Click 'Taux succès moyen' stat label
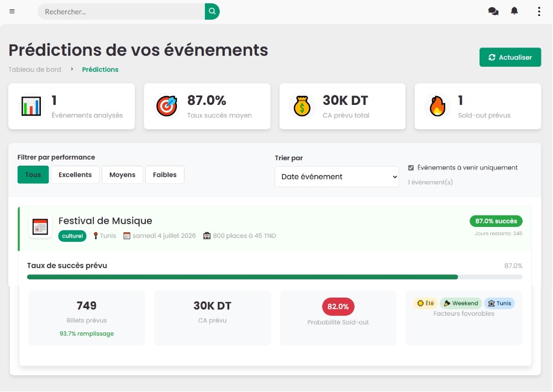Viewport: 553px width, 392px height. [x=219, y=115]
